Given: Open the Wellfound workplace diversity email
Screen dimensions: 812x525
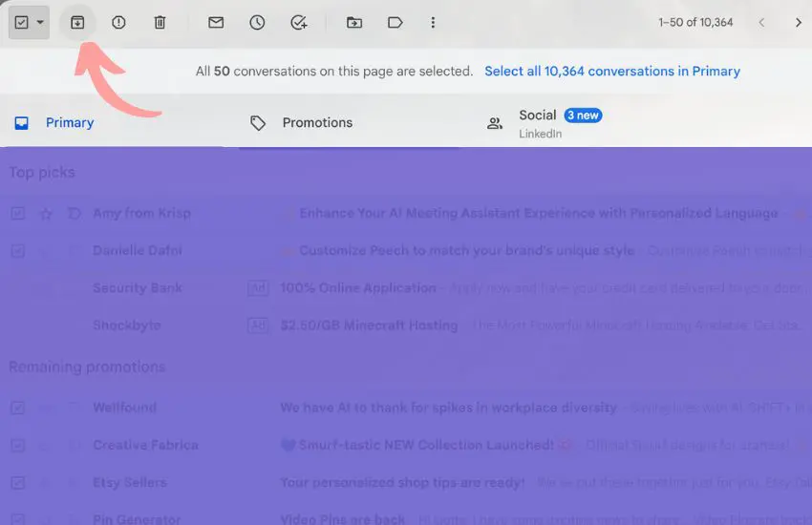Looking at the screenshot, I should click(x=406, y=409).
